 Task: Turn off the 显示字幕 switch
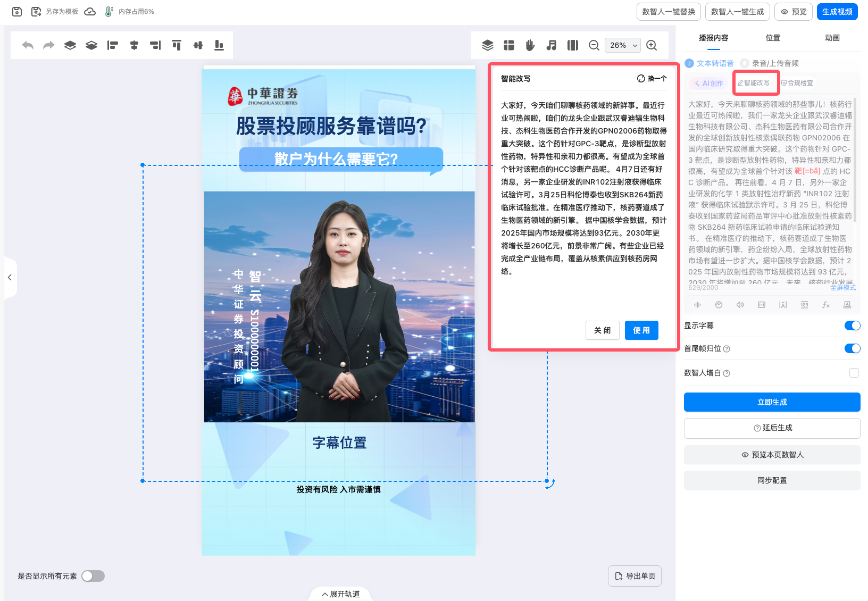852,325
